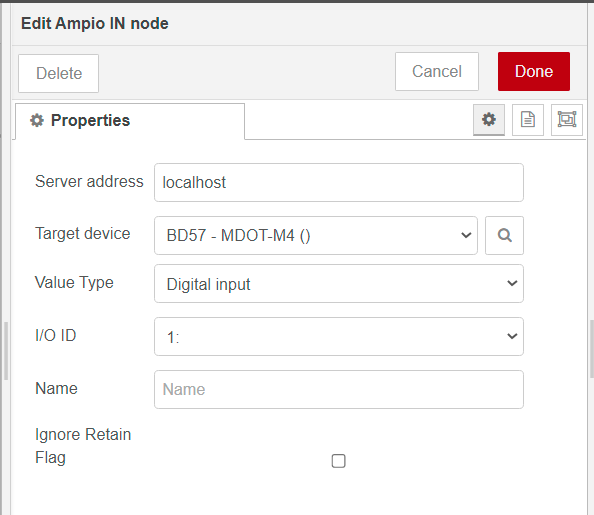Click the Ignore Retain Flag label

[83, 446]
